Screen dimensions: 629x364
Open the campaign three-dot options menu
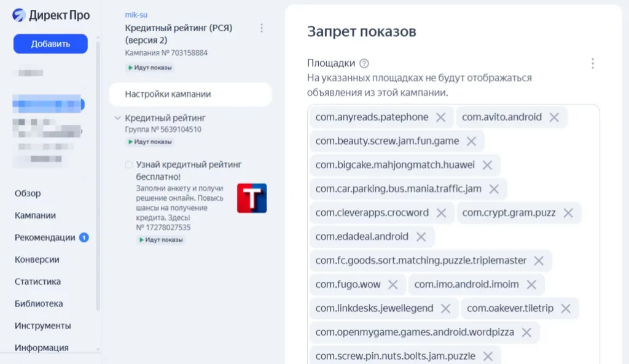(x=262, y=28)
